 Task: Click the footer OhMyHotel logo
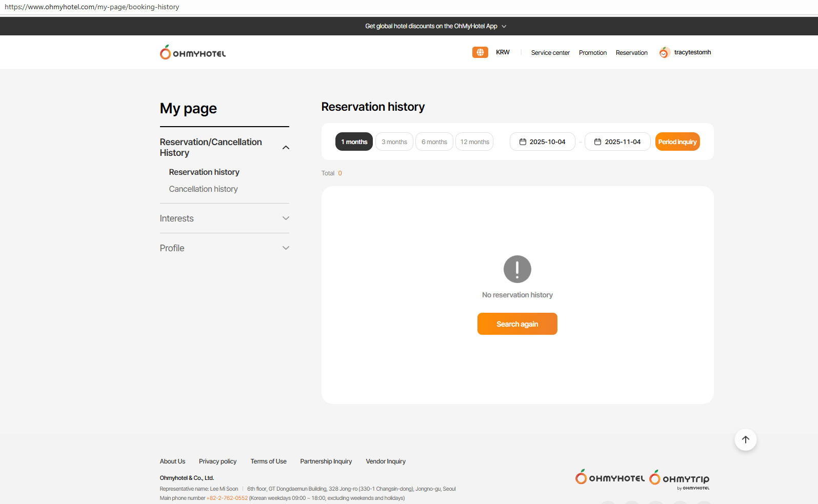(610, 477)
